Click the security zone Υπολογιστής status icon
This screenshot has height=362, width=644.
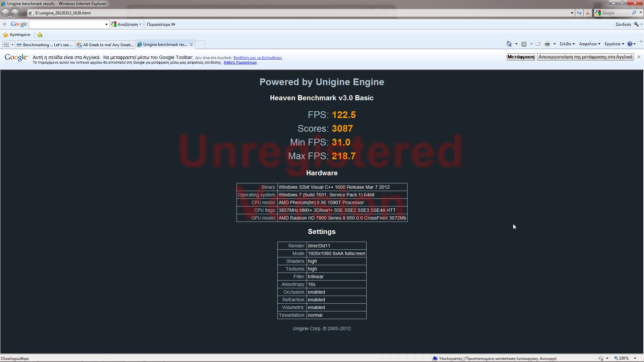click(x=435, y=358)
